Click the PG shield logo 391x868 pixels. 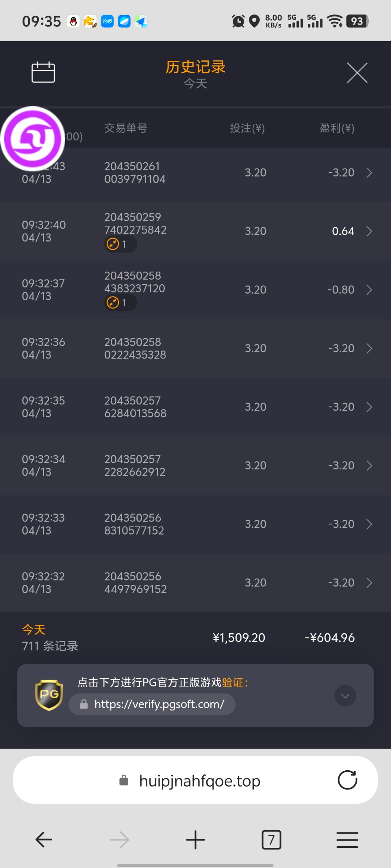pos(49,695)
